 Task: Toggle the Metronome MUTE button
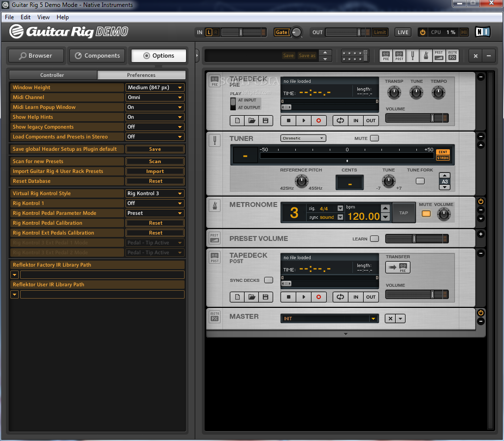pyautogui.click(x=426, y=214)
